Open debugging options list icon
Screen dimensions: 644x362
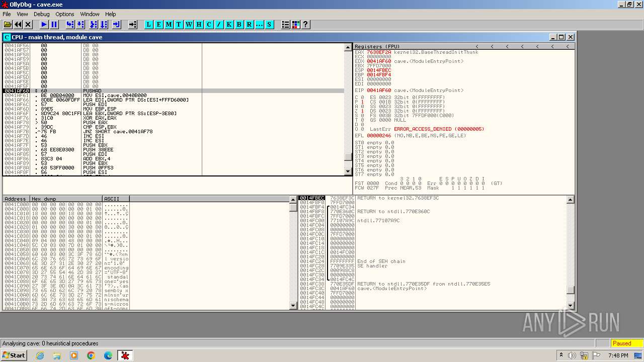[286, 25]
